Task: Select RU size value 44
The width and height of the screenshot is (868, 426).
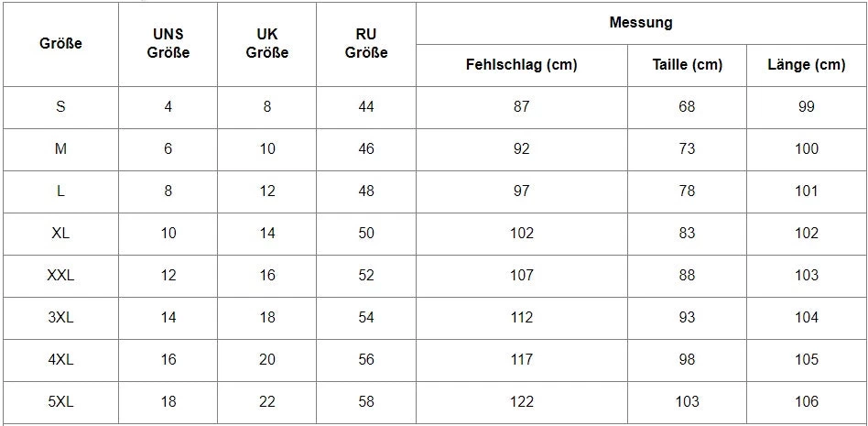Action: point(366,107)
